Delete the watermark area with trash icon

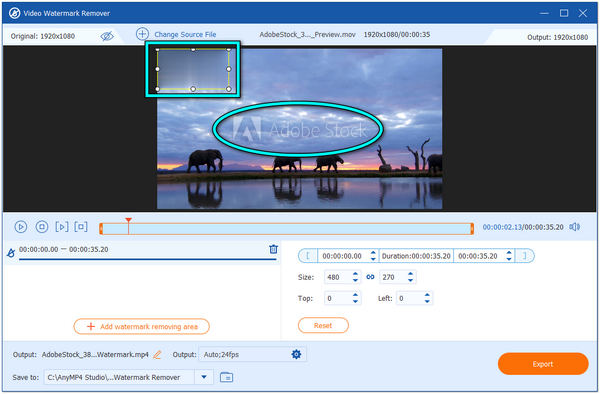point(273,249)
